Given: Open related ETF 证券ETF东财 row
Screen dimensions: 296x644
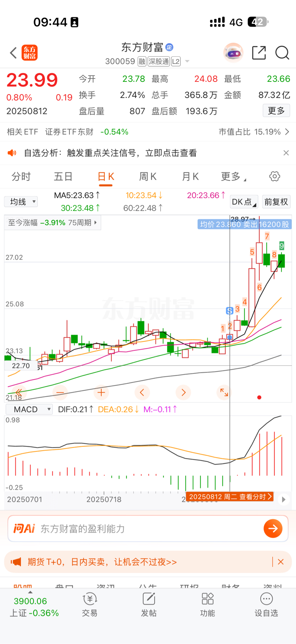Looking at the screenshot, I should point(67,132).
